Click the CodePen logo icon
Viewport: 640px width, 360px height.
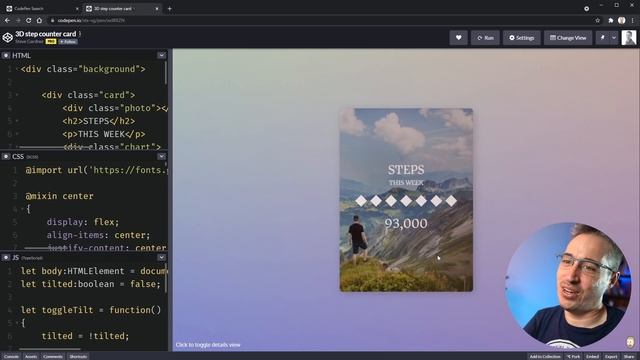pos(8,38)
